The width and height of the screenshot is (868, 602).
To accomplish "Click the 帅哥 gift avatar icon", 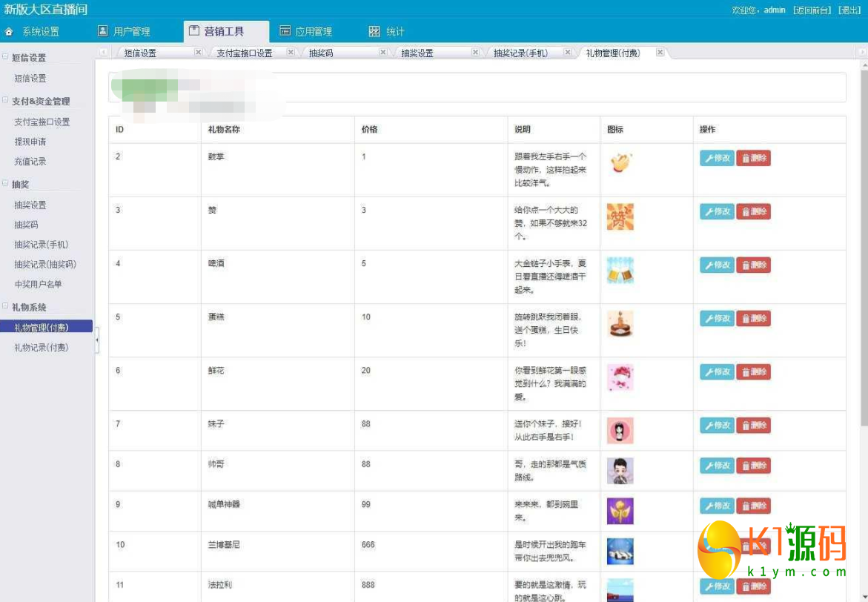I will coord(620,471).
